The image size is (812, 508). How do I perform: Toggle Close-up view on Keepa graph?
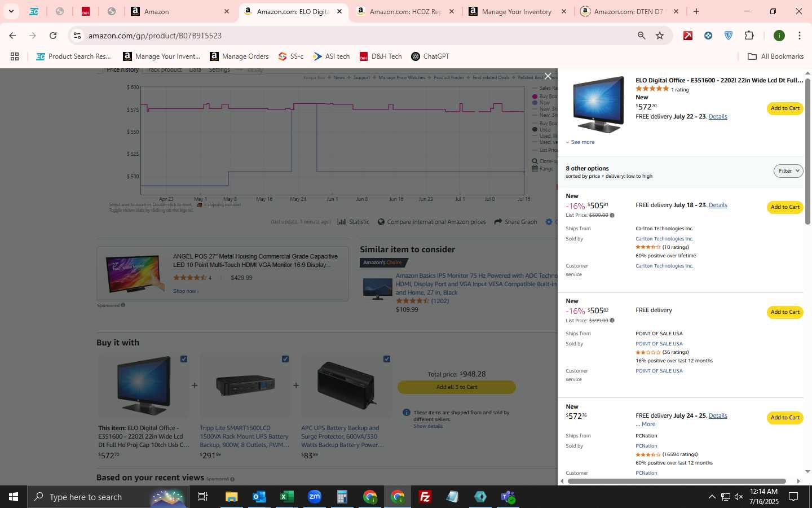click(545, 161)
